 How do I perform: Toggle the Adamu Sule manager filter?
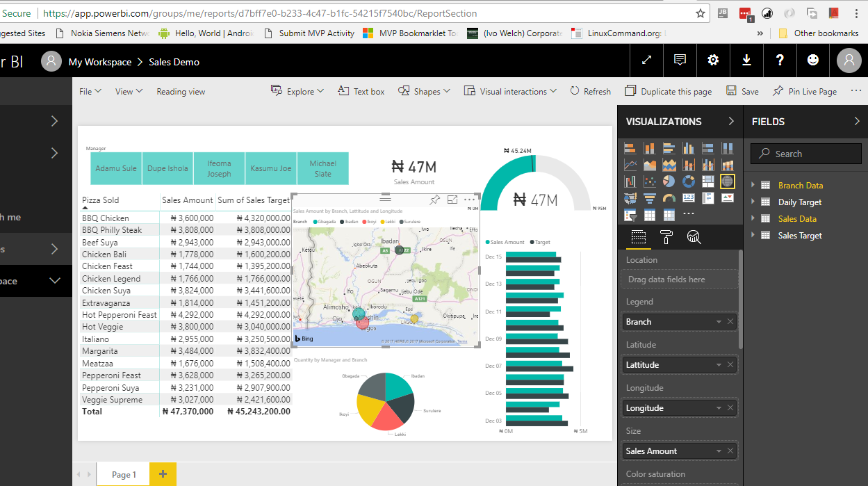coord(115,168)
